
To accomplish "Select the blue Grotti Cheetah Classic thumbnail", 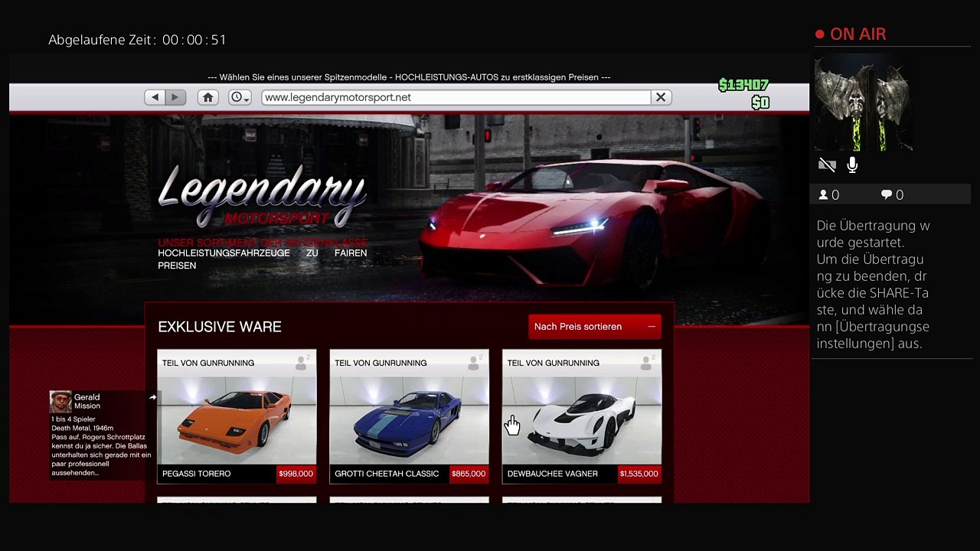I will pyautogui.click(x=409, y=420).
